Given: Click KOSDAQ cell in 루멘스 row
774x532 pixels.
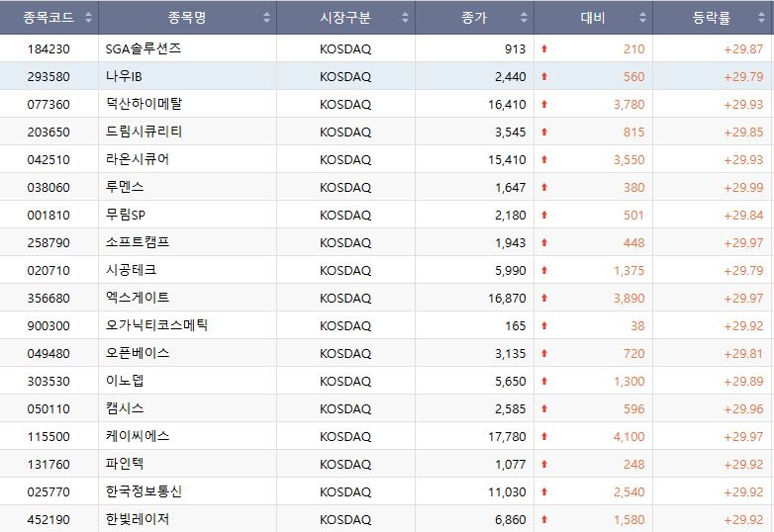Looking at the screenshot, I should point(345,187).
